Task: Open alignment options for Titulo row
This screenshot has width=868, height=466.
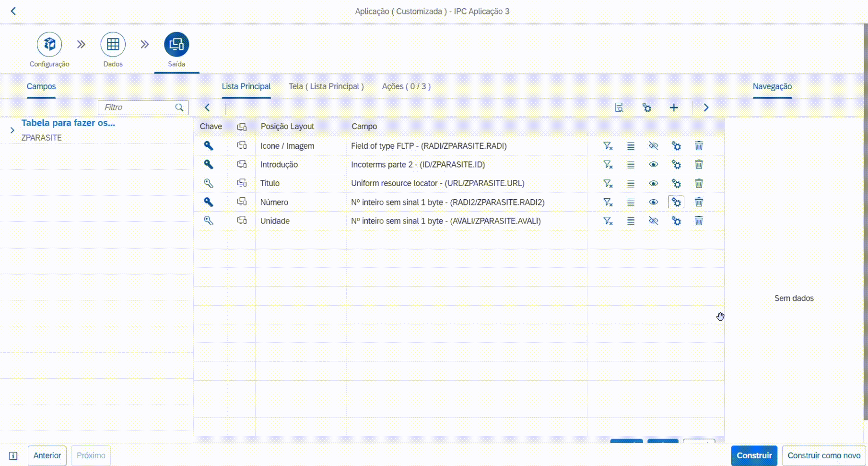Action: pyautogui.click(x=631, y=183)
